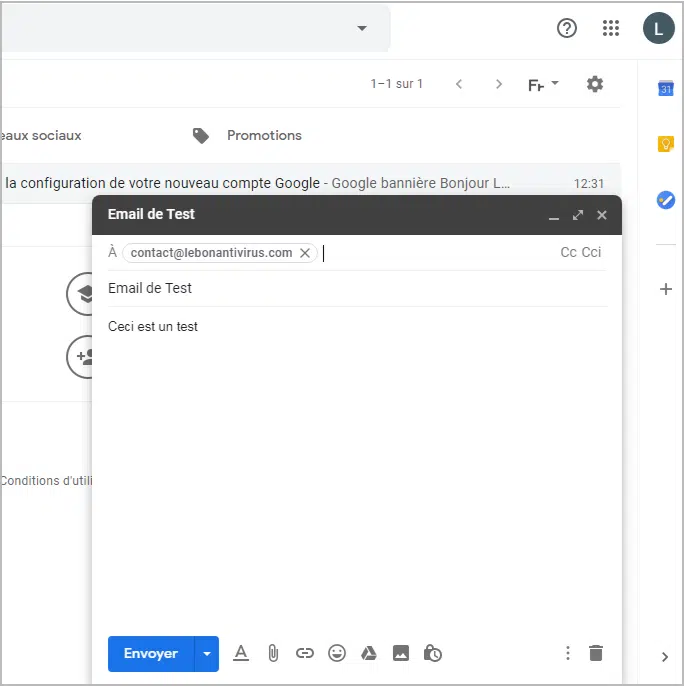Viewport: 684px width, 686px height.
Task: Open Conditions d'utilisation link
Action: 46,481
